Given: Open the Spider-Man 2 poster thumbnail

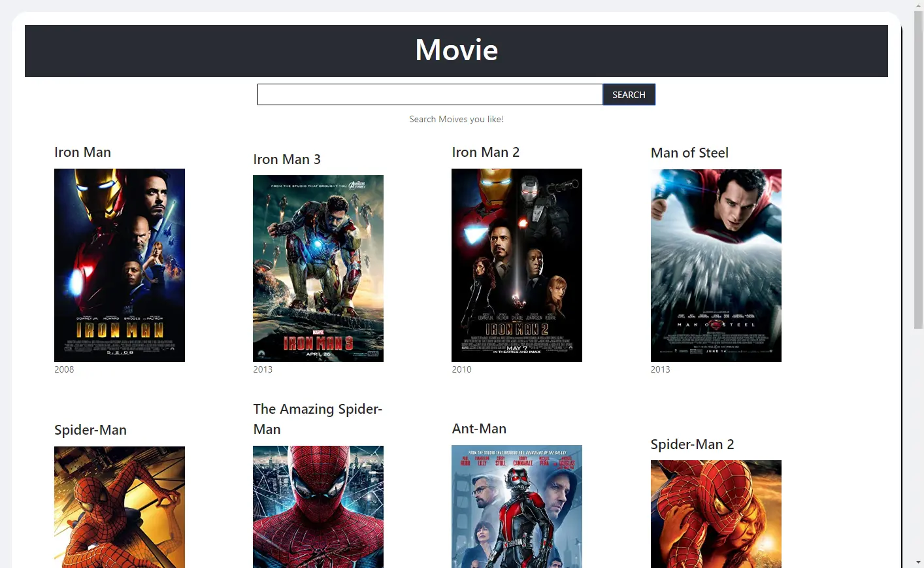Looking at the screenshot, I should click(716, 514).
